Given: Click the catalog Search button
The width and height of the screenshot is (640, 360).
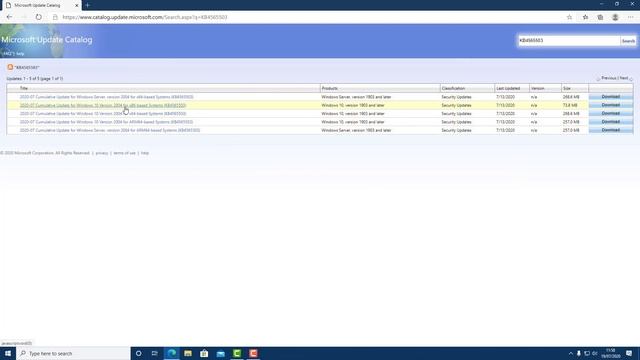Looking at the screenshot, I should (628, 41).
